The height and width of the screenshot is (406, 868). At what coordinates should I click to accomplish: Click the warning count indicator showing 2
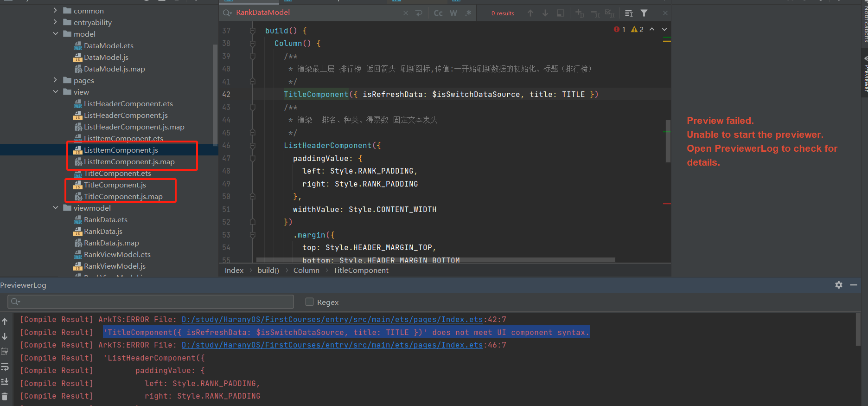(x=637, y=29)
